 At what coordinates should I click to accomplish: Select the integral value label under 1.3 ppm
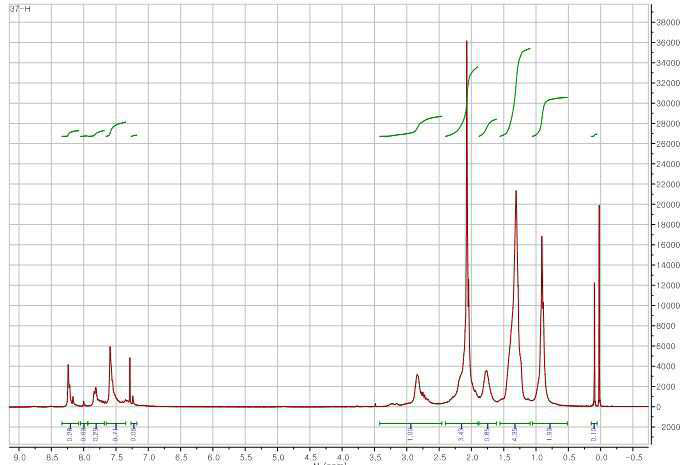[514, 435]
